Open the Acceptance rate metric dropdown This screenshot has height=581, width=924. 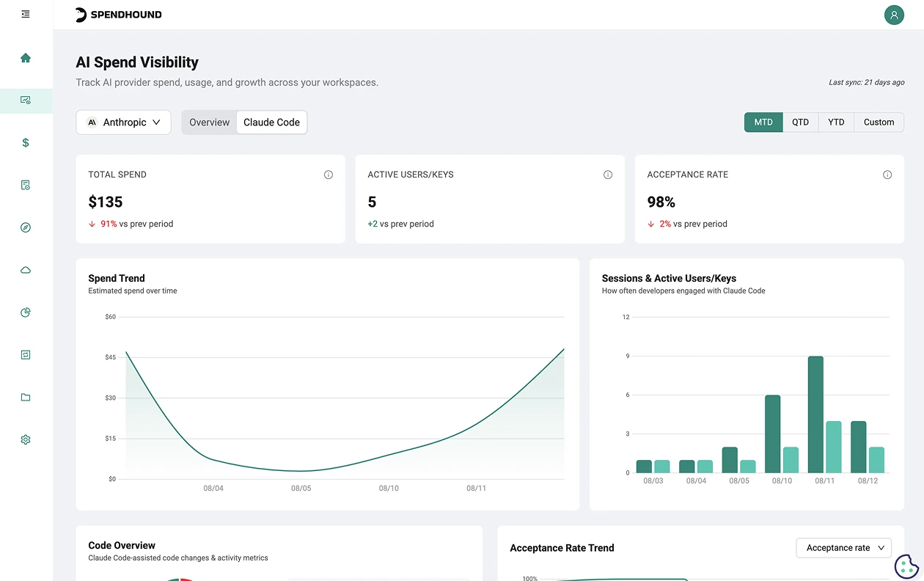point(844,548)
